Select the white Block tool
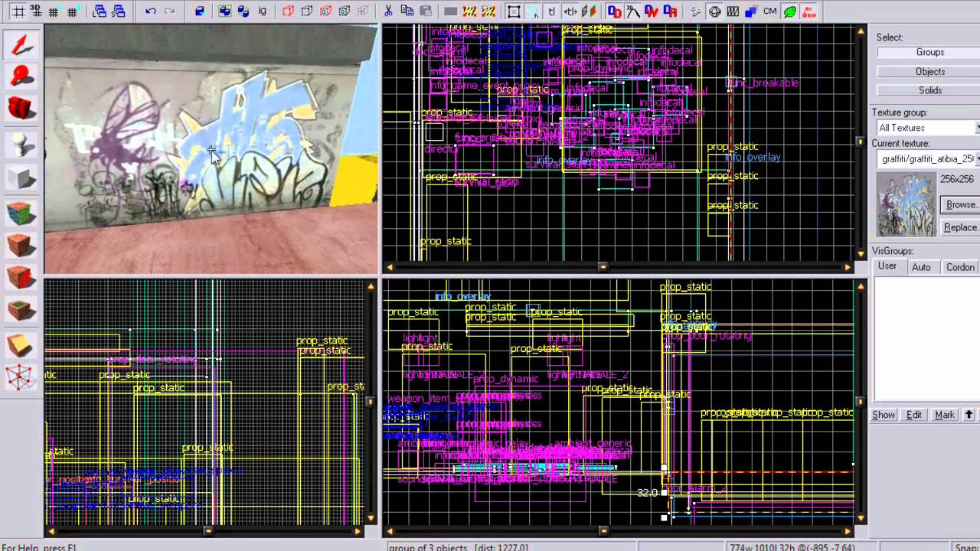The image size is (980, 551). pyautogui.click(x=21, y=178)
